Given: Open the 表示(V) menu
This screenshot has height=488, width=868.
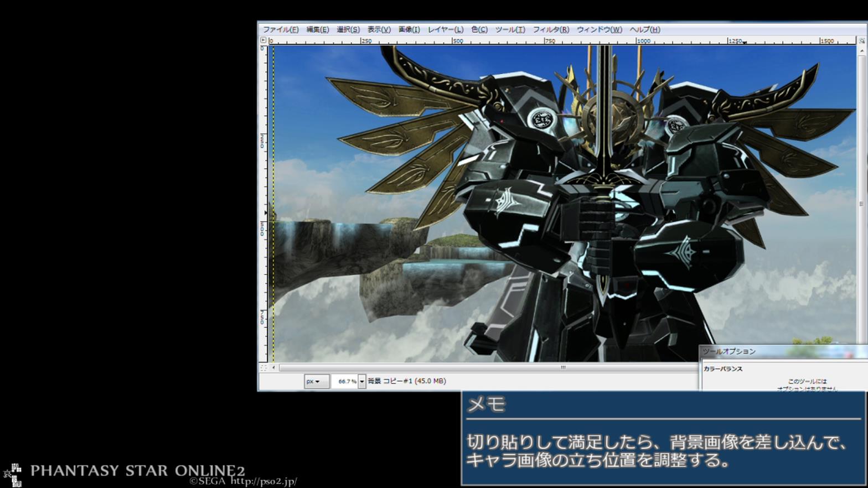Looking at the screenshot, I should pyautogui.click(x=379, y=29).
